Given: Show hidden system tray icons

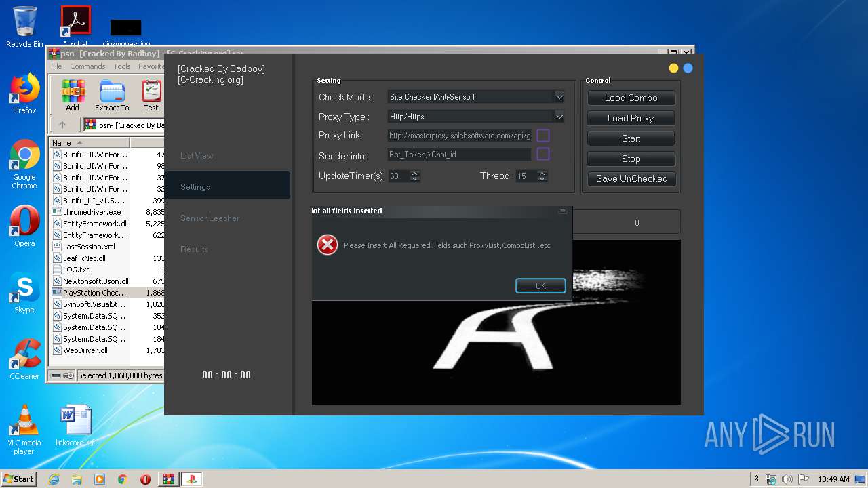Looking at the screenshot, I should click(x=756, y=479).
